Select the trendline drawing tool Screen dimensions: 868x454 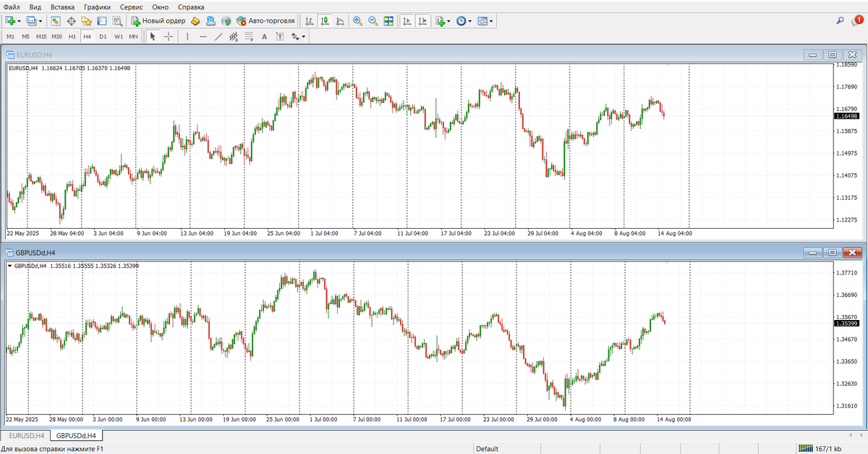pyautogui.click(x=218, y=36)
